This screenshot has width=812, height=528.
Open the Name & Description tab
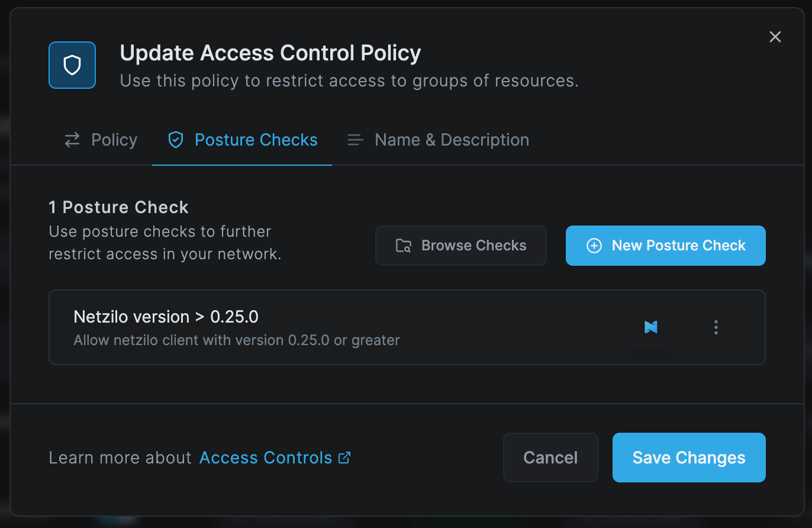438,140
